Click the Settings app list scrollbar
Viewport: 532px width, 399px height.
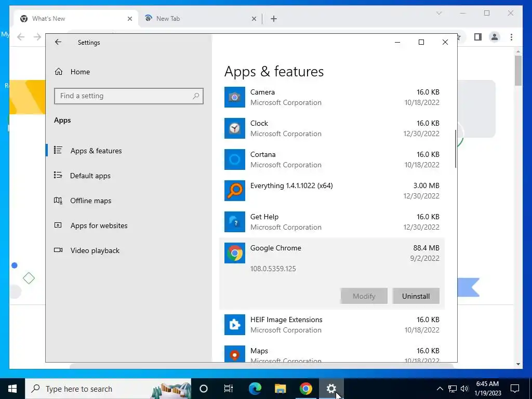click(x=455, y=149)
